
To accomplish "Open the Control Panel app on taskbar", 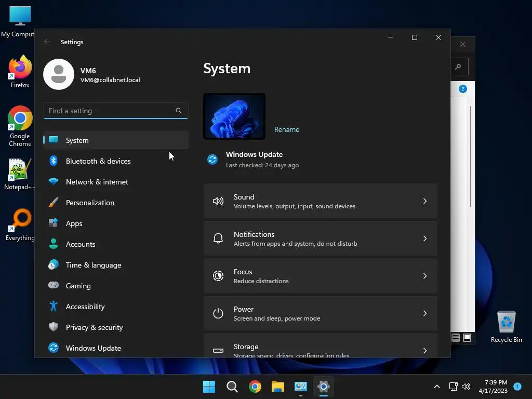I will click(301, 387).
